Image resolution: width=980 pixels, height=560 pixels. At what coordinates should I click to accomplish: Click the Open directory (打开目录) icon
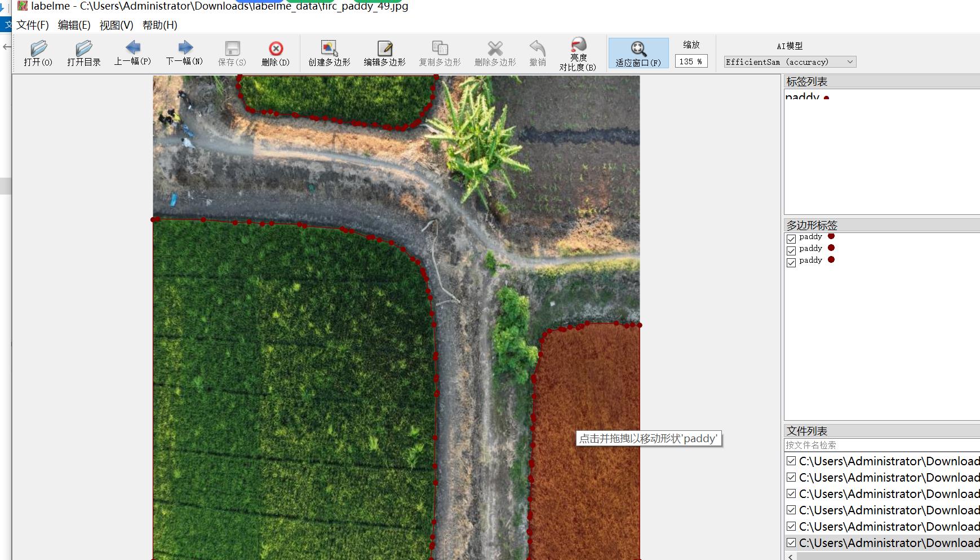click(x=83, y=53)
